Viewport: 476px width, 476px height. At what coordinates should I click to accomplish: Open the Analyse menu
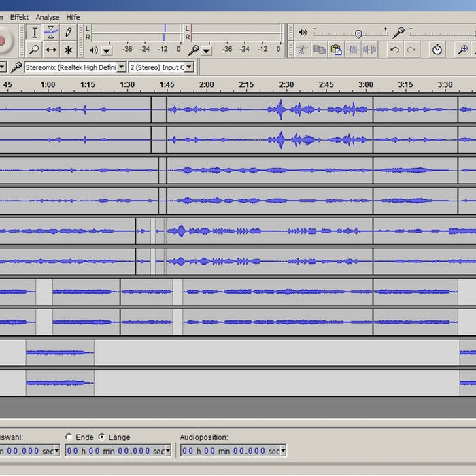tap(48, 17)
